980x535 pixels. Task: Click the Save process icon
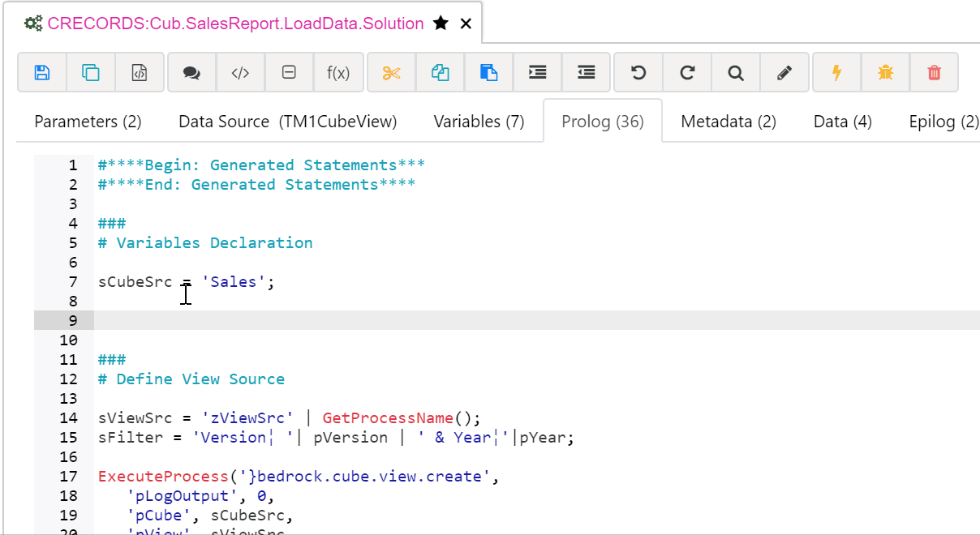click(x=42, y=73)
